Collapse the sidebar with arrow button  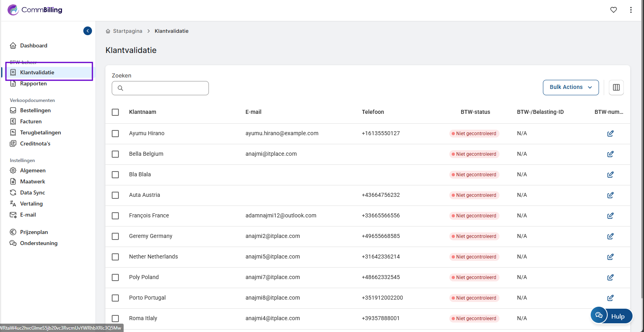(88, 31)
